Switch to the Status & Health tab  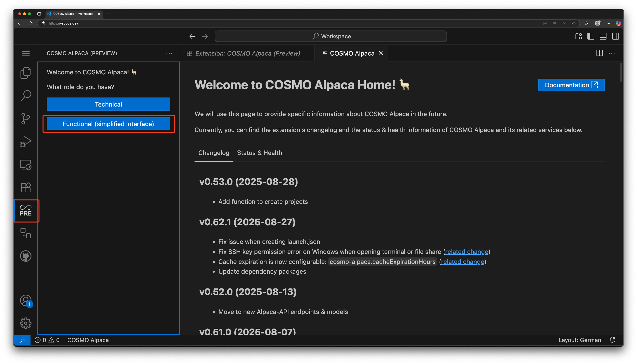tap(260, 153)
